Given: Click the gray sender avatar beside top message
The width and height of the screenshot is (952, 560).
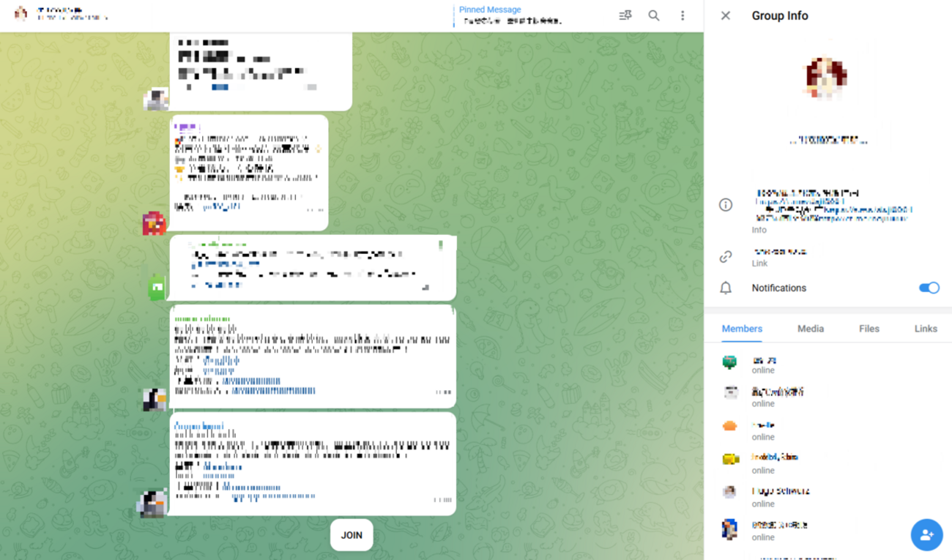Looking at the screenshot, I should [156, 99].
